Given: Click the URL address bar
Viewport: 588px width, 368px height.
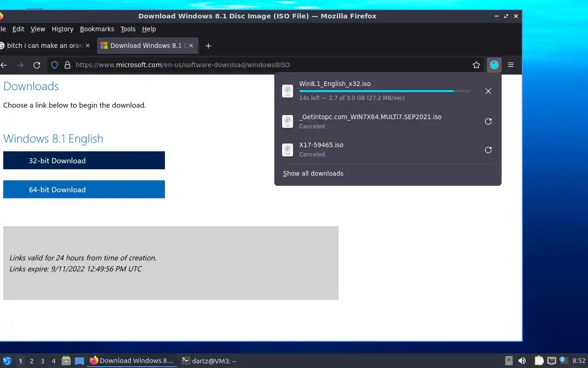Looking at the screenshot, I should 271,65.
